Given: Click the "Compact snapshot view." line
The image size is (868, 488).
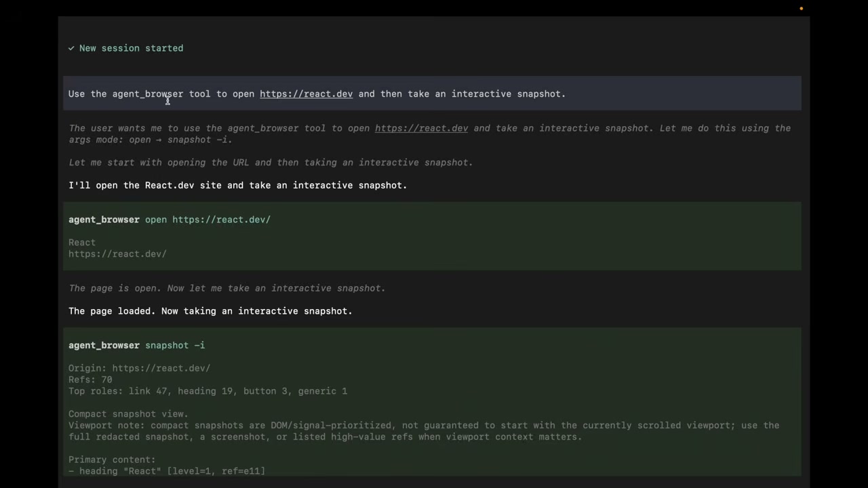Looking at the screenshot, I should click(x=128, y=414).
